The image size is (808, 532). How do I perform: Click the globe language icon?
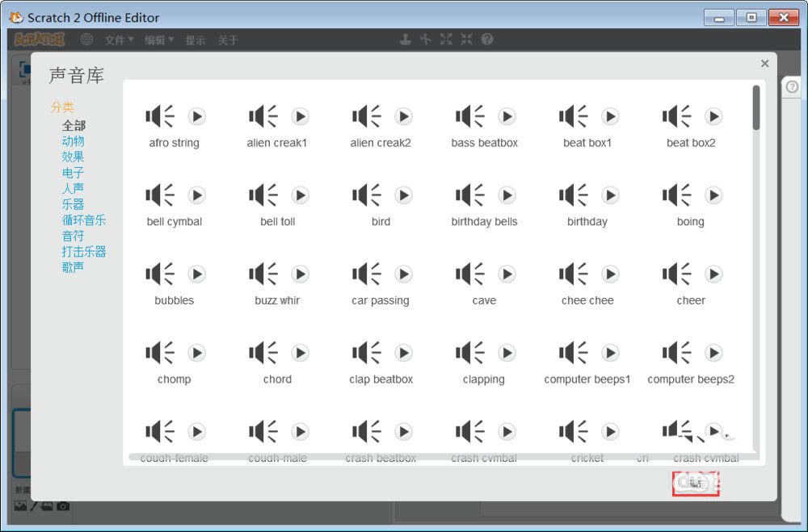86,40
